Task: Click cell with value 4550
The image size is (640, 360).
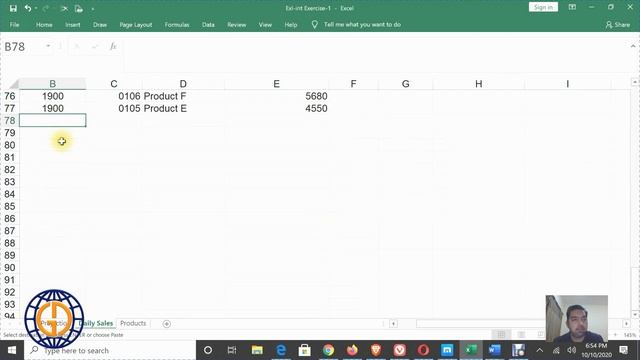Action: (x=276, y=109)
